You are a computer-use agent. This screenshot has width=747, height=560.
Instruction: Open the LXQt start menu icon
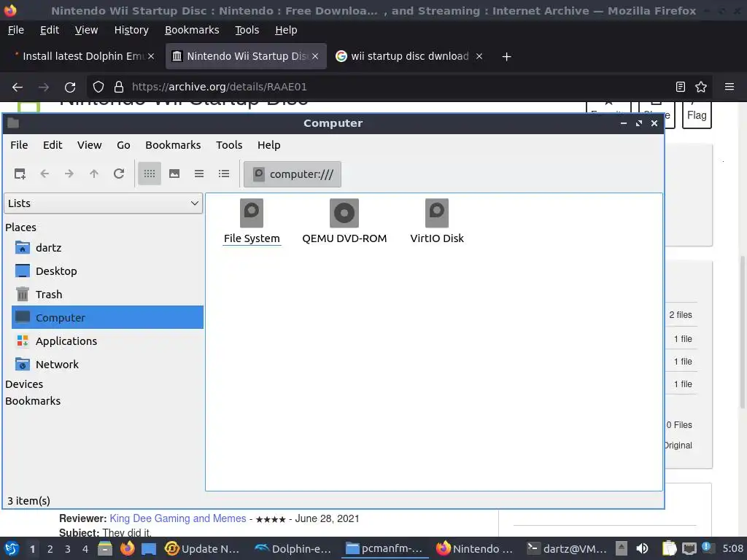pyautogui.click(x=12, y=548)
